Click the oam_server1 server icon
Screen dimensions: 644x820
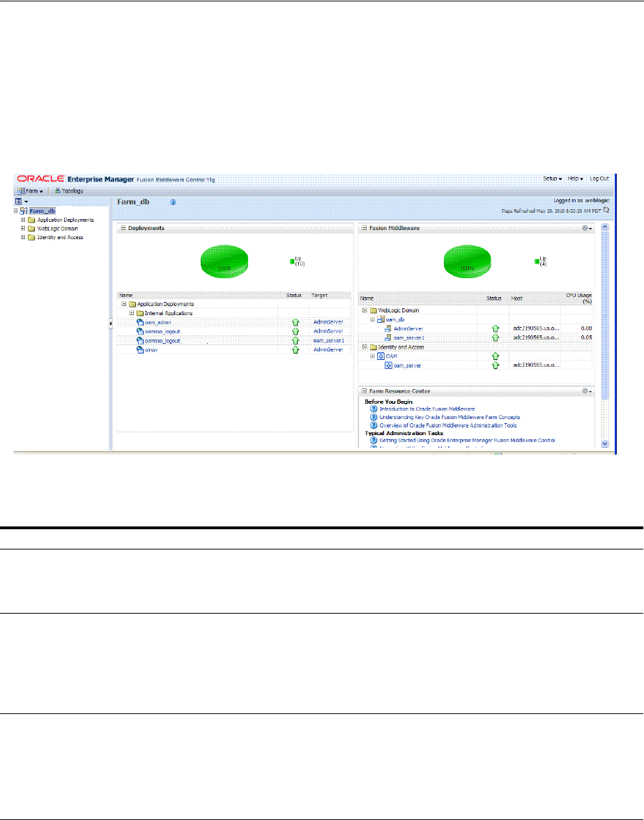(x=388, y=337)
